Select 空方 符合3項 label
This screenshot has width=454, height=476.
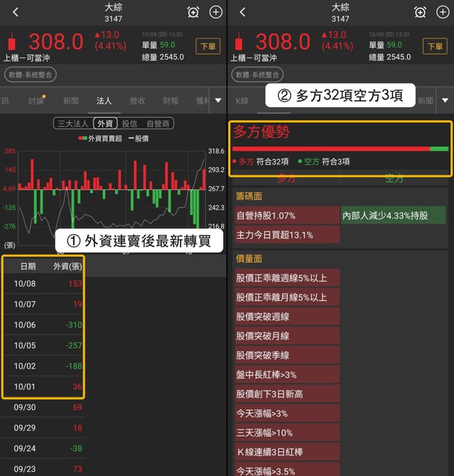pyautogui.click(x=324, y=161)
